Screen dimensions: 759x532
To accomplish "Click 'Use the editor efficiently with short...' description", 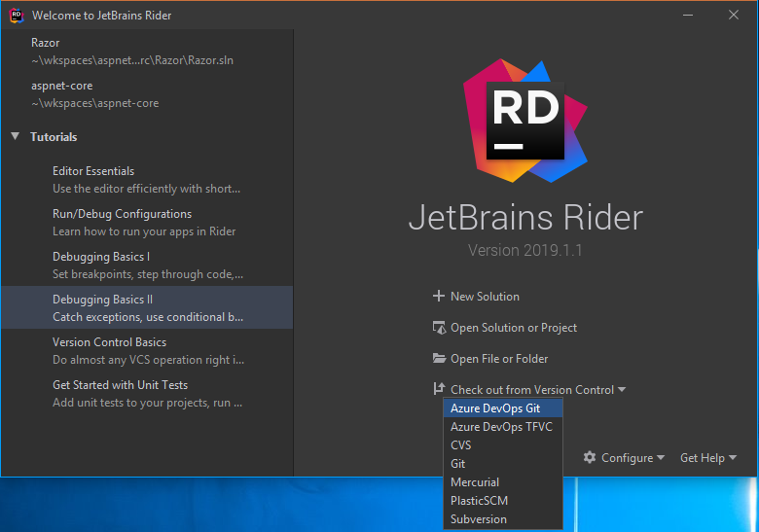I will click(x=146, y=189).
